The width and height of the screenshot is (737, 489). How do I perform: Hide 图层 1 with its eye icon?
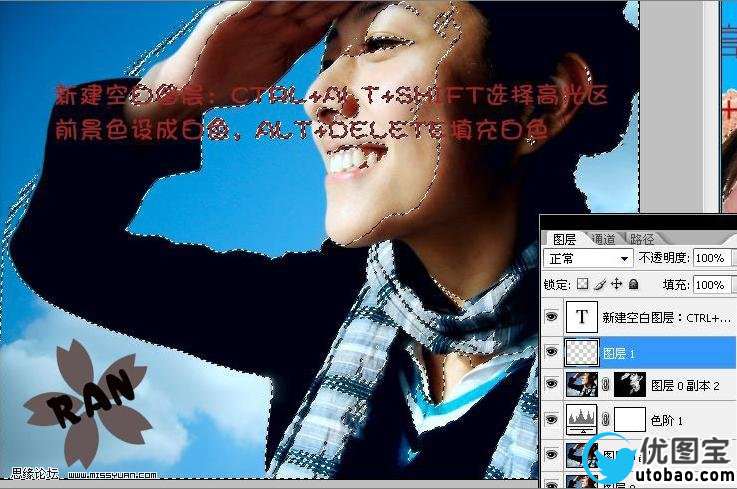coord(551,352)
